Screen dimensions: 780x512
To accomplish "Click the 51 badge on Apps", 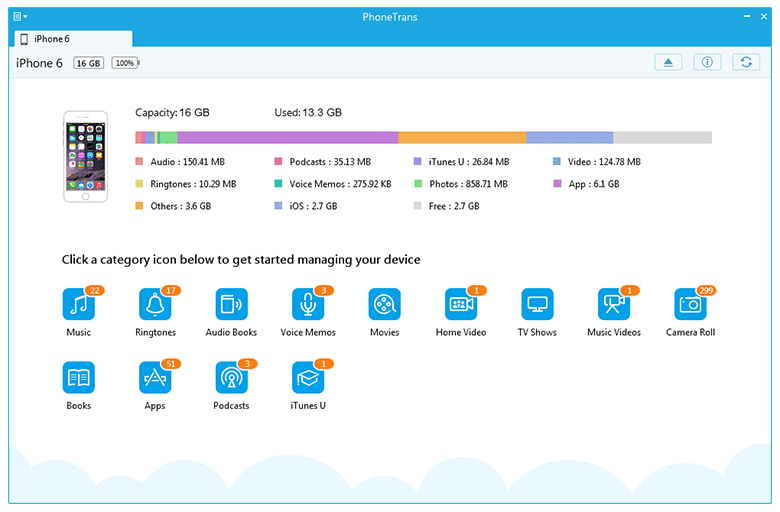I will coord(171,364).
